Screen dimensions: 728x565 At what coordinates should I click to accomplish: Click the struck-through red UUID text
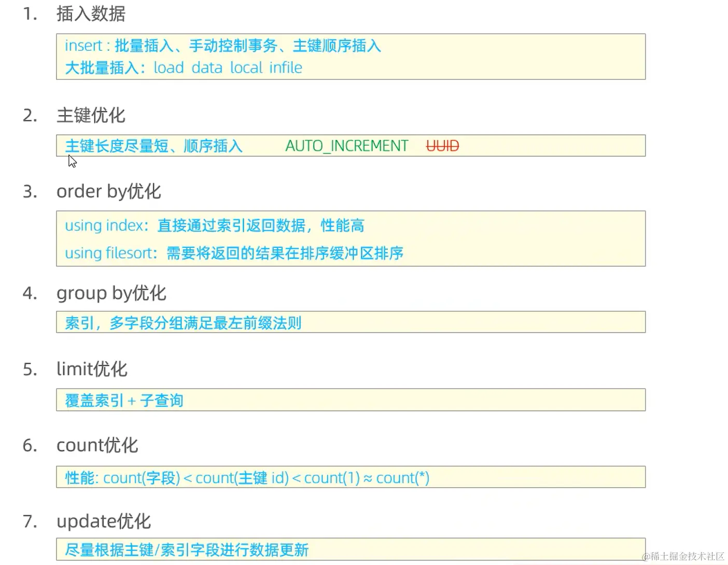443,146
